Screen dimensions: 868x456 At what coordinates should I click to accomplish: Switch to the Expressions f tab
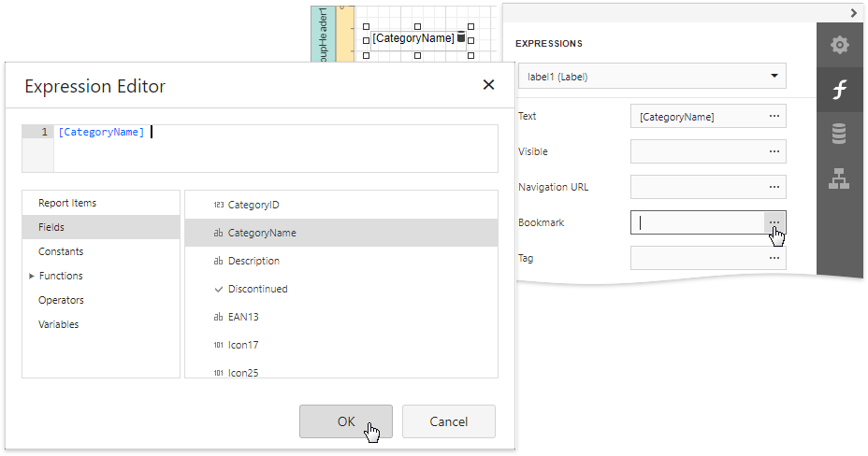coord(839,90)
